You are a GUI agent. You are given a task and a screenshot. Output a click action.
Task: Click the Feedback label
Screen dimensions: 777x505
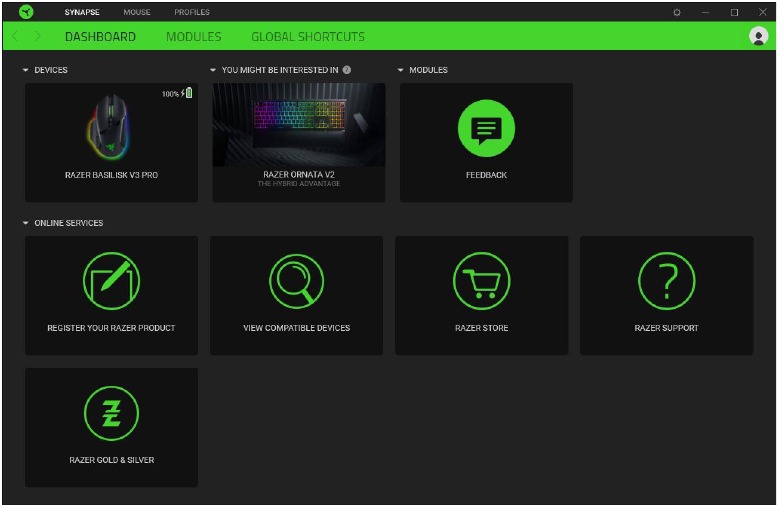[x=486, y=175]
